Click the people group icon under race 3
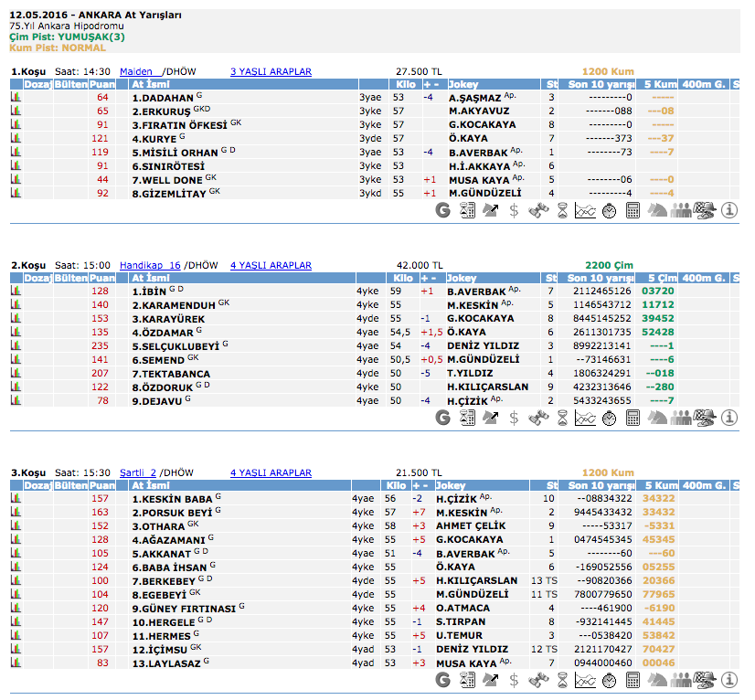The width and height of the screenshot is (755, 700). [681, 680]
